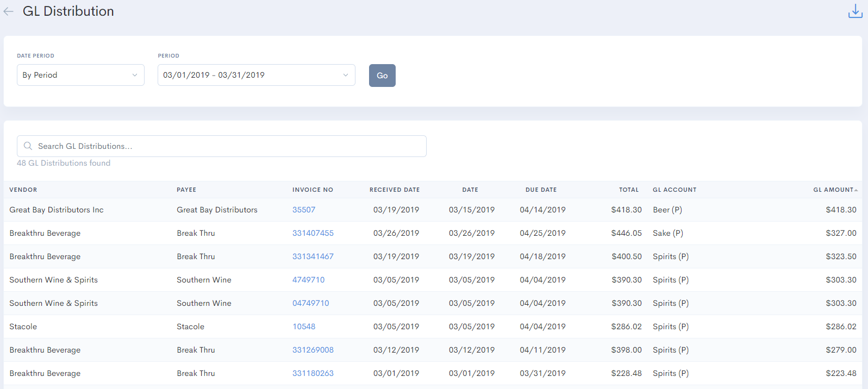
Task: Open invoice 331407455
Action: point(313,233)
